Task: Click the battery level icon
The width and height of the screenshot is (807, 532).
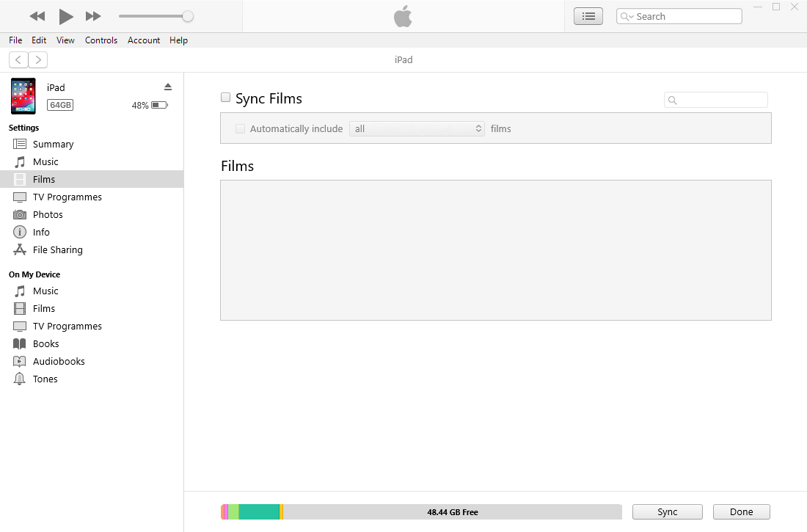Action: 159,105
